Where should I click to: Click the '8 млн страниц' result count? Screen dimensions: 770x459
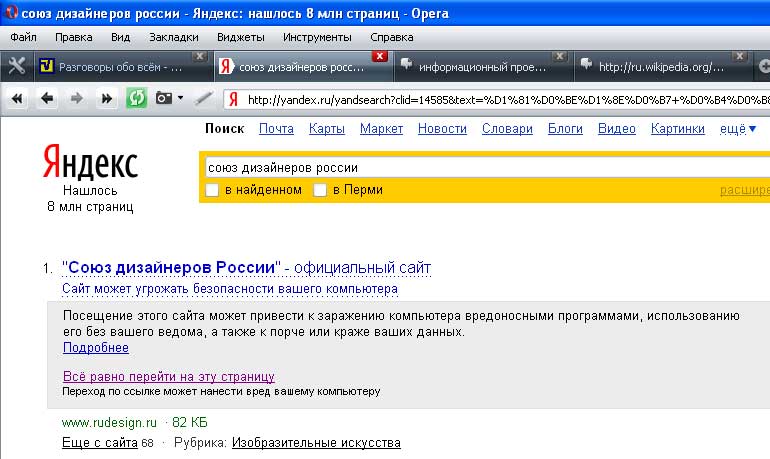[90, 207]
